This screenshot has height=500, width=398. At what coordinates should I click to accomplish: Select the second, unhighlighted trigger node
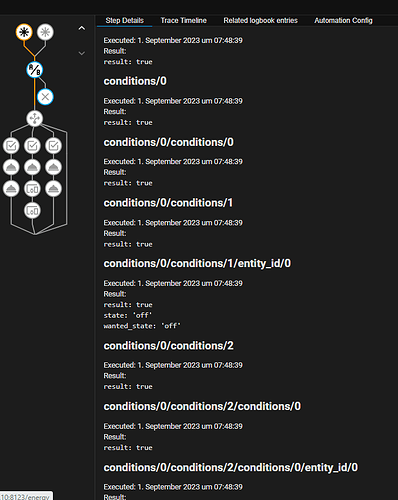point(45,32)
